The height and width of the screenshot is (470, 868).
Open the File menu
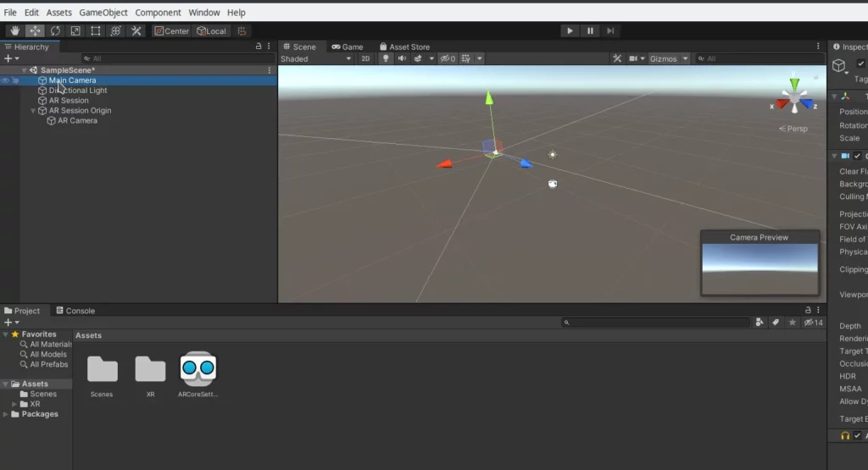coord(10,12)
